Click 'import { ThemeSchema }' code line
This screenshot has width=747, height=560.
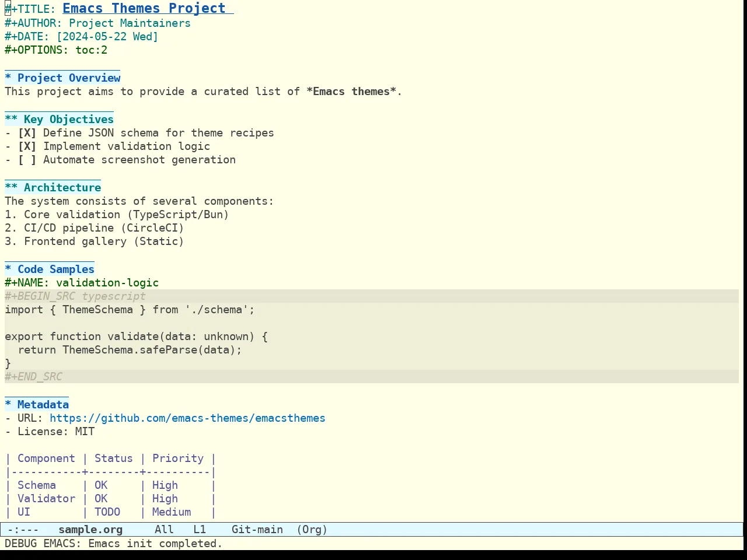(130, 310)
